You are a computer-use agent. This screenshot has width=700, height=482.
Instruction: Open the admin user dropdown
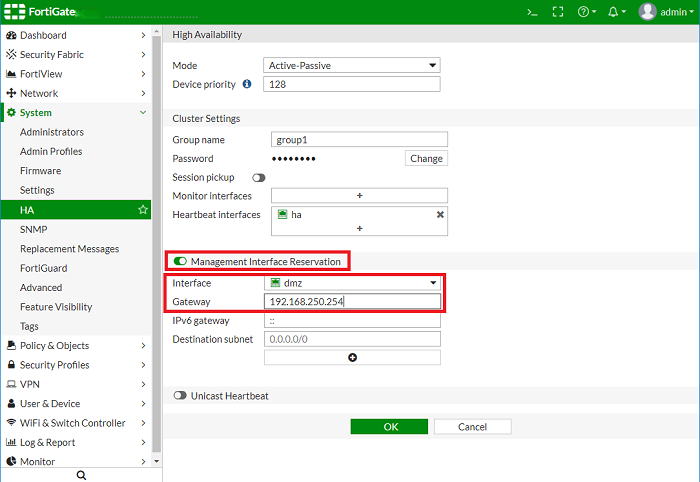(666, 12)
